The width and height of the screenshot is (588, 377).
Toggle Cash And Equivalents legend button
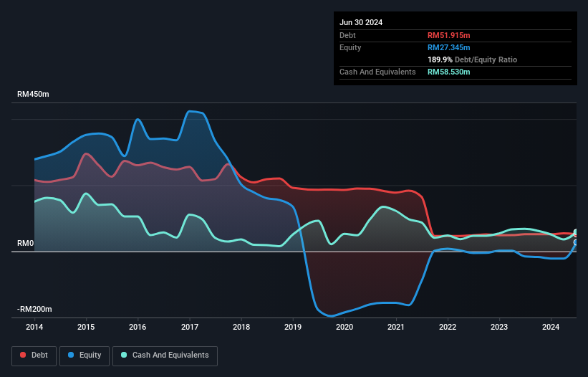click(165, 355)
